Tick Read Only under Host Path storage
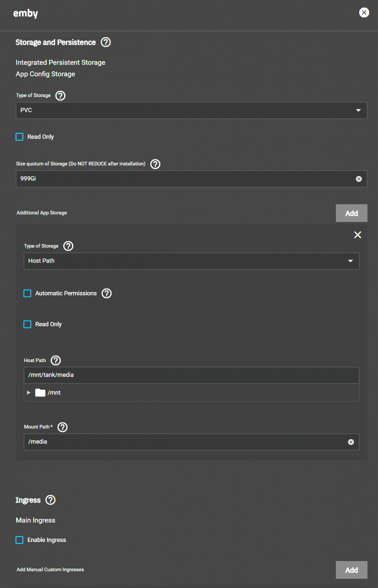The image size is (378, 588). point(27,324)
